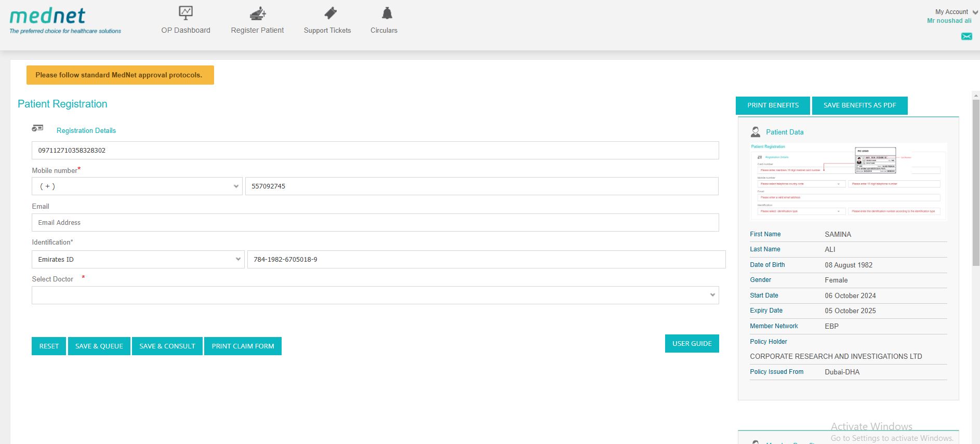Click the mednet logo
This screenshot has height=444, width=980.
65,21
